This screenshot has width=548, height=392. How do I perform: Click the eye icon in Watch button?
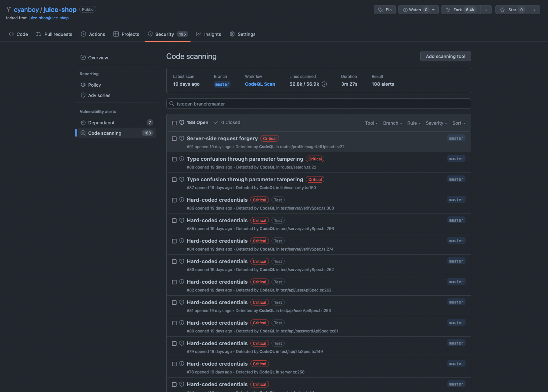405,10
